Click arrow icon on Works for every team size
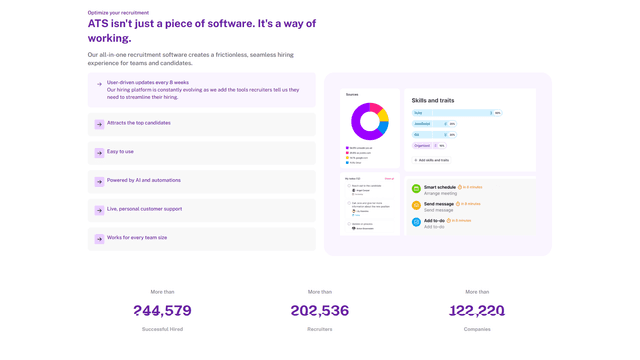The height and width of the screenshot is (360, 640). (99, 239)
